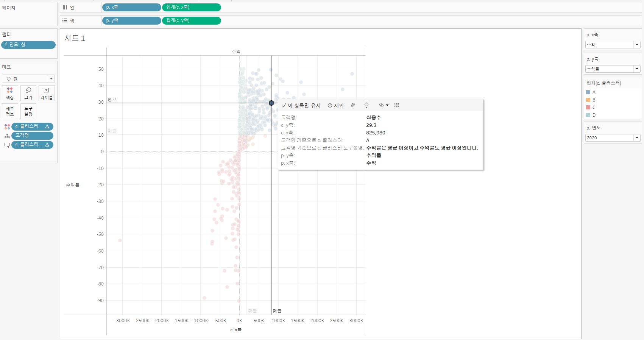The image size is (644, 340).
Task: Click y-axis tick label '-90'
Action: click(x=100, y=301)
